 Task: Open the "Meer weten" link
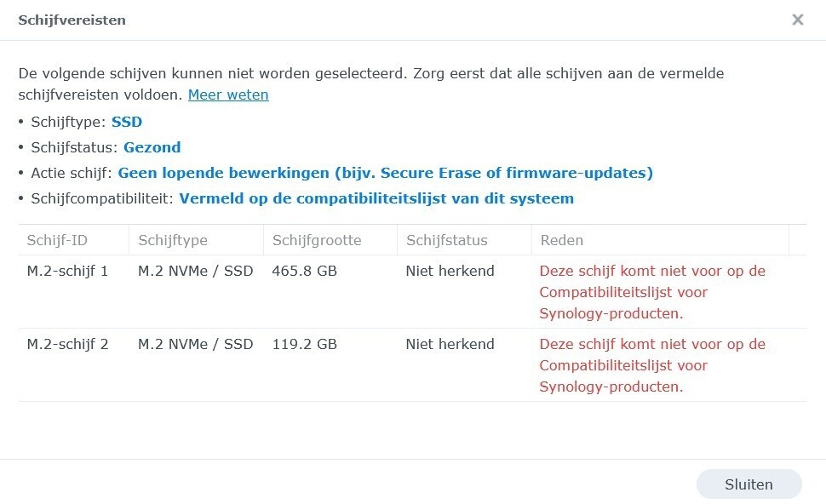click(x=228, y=94)
